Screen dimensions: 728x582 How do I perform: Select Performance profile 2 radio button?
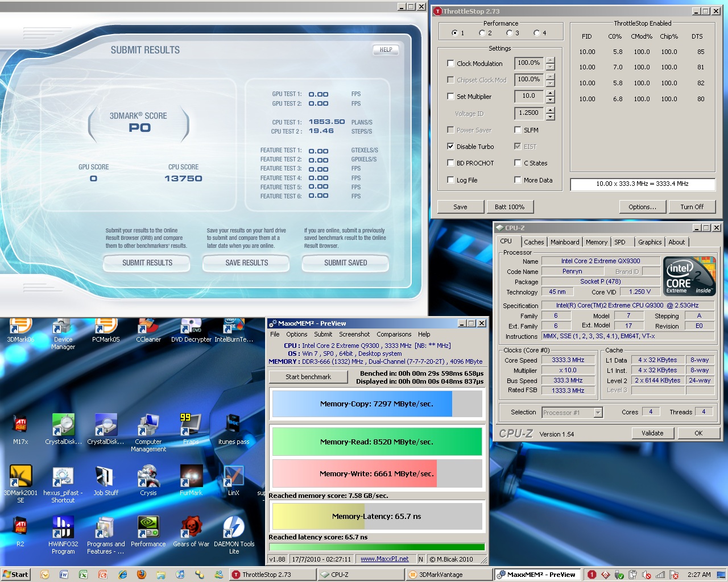coord(482,33)
